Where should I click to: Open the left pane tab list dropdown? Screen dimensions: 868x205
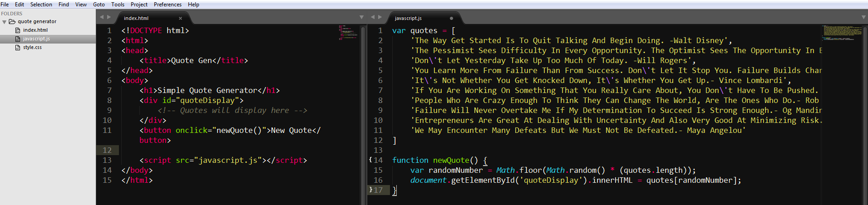(x=362, y=17)
